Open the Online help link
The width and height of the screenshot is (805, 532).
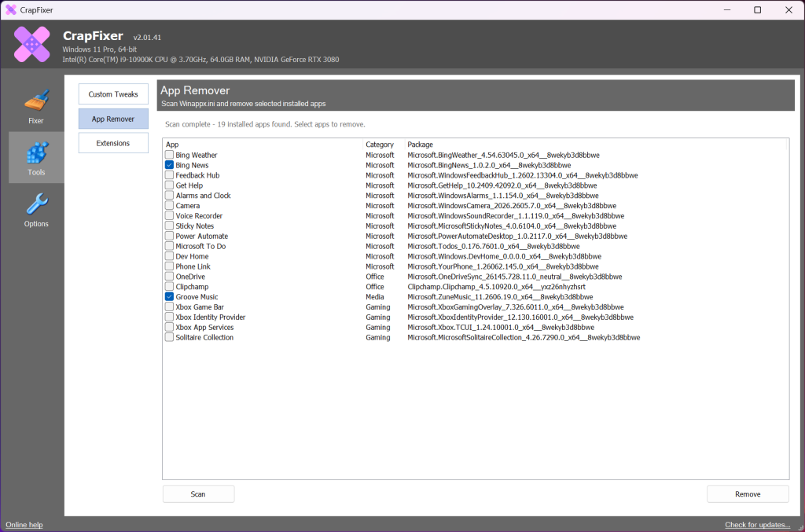point(24,524)
